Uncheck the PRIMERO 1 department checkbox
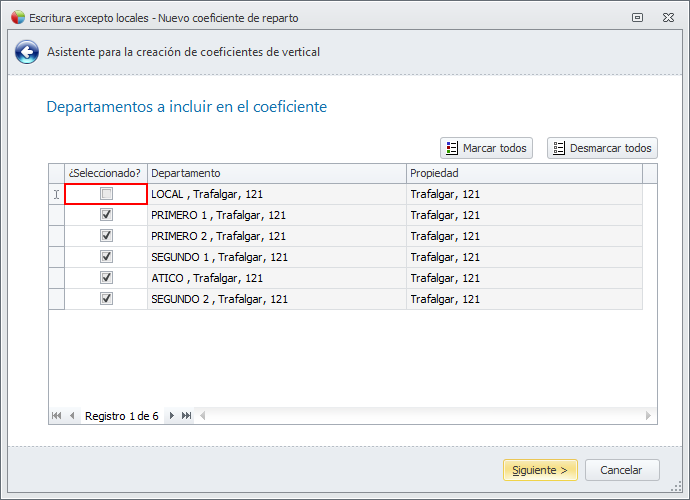Image resolution: width=690 pixels, height=500 pixels. pos(107,215)
